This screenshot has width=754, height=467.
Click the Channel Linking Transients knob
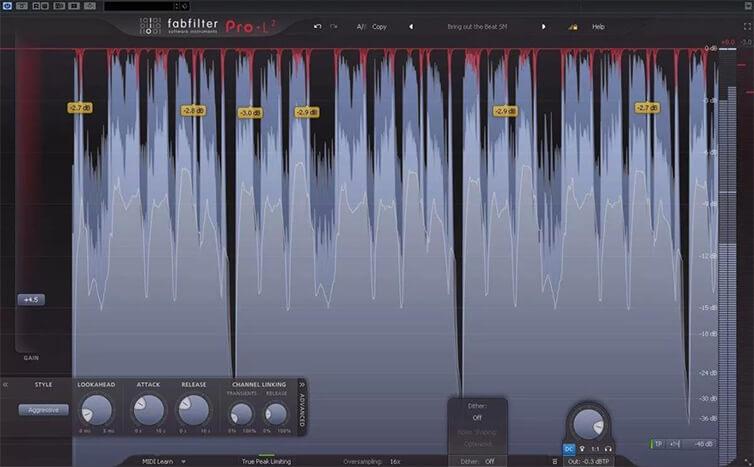241,414
